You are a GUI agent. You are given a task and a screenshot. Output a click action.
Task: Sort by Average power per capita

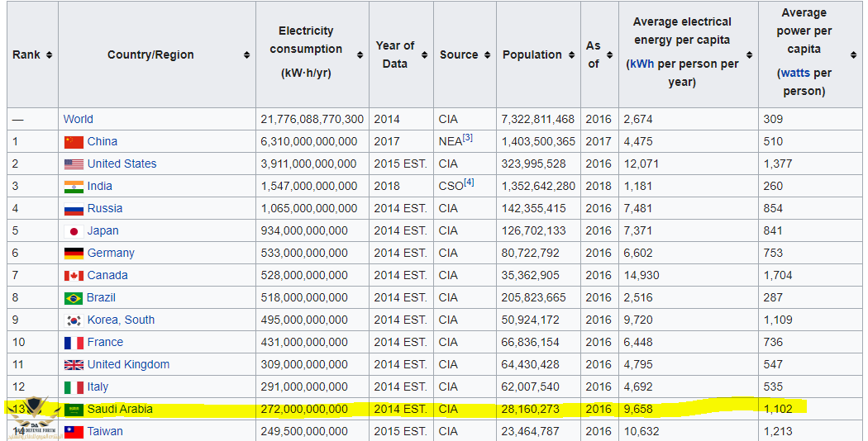[853, 55]
